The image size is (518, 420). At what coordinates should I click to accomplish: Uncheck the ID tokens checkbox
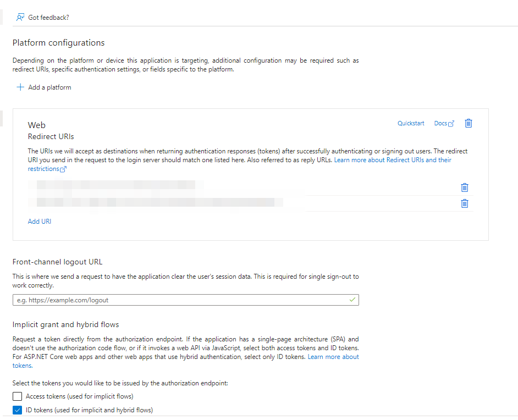click(17, 410)
